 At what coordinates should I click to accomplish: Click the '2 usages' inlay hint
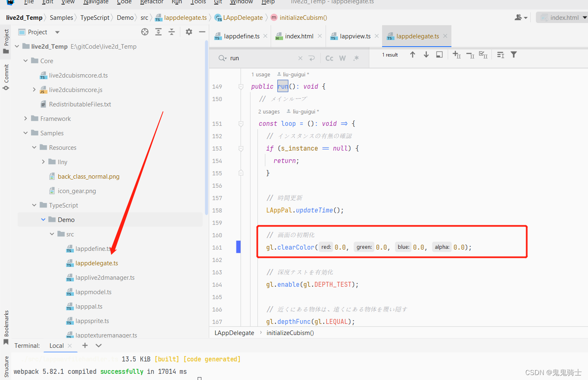click(269, 112)
